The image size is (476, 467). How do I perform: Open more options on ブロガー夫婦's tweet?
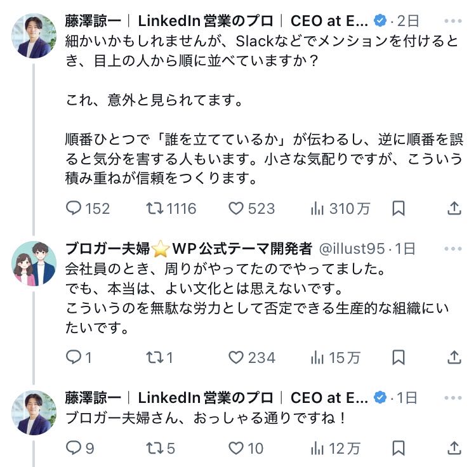click(454, 248)
